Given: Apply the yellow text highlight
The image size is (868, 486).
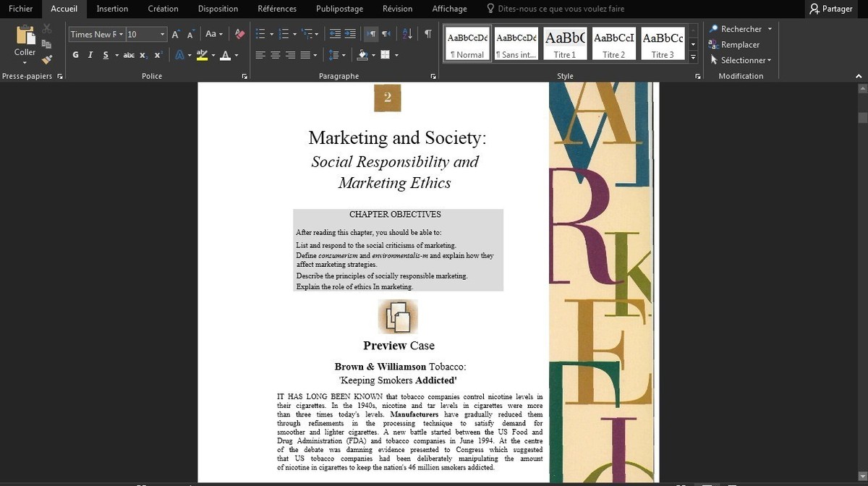Looking at the screenshot, I should click(202, 56).
